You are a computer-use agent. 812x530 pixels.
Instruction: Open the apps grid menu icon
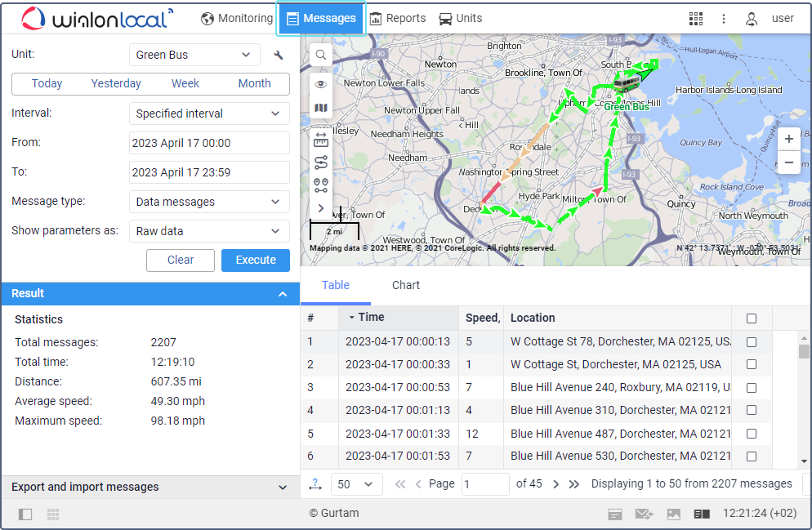[696, 18]
